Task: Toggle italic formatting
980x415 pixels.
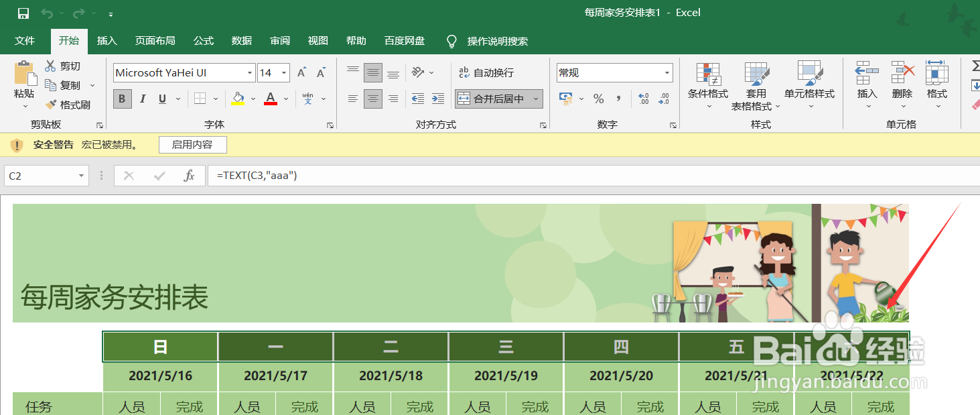Action: 143,99
